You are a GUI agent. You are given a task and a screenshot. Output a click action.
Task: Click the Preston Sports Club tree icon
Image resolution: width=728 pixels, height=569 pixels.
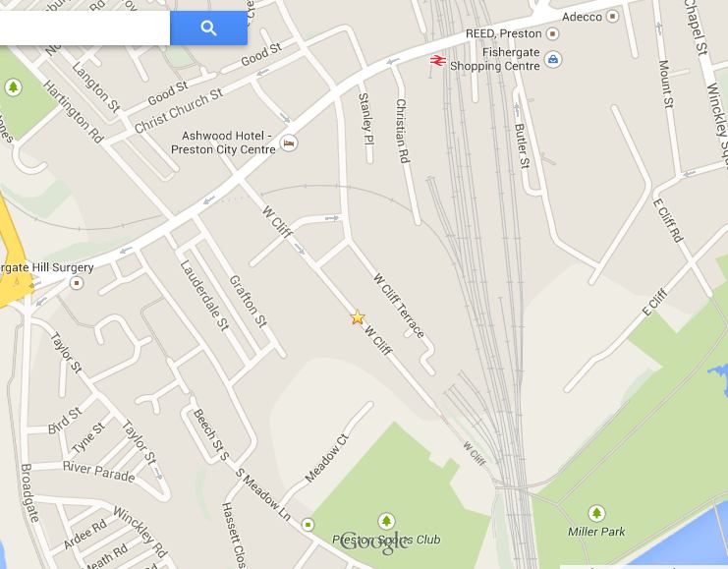(x=386, y=521)
